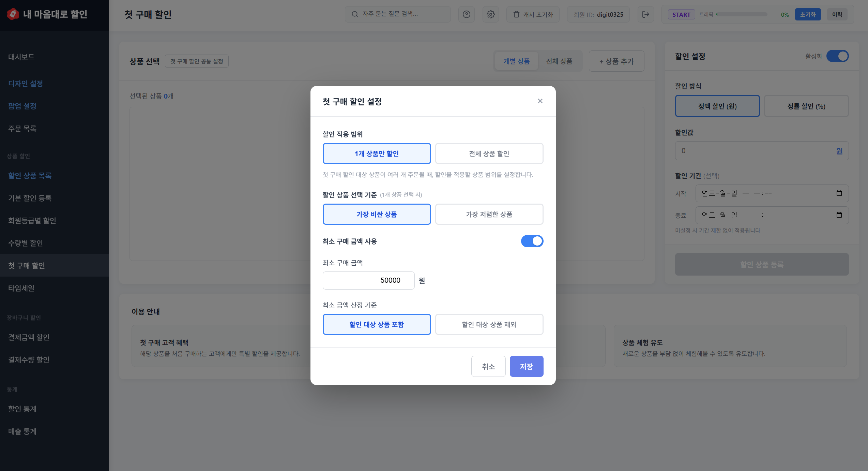
Task: Click the logout arrow icon
Action: coord(645,14)
